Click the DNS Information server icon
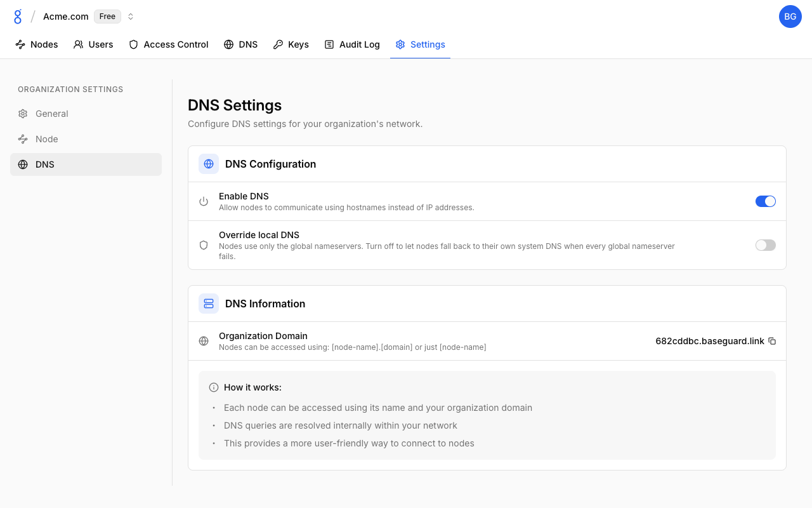This screenshot has height=508, width=812. [x=209, y=304]
